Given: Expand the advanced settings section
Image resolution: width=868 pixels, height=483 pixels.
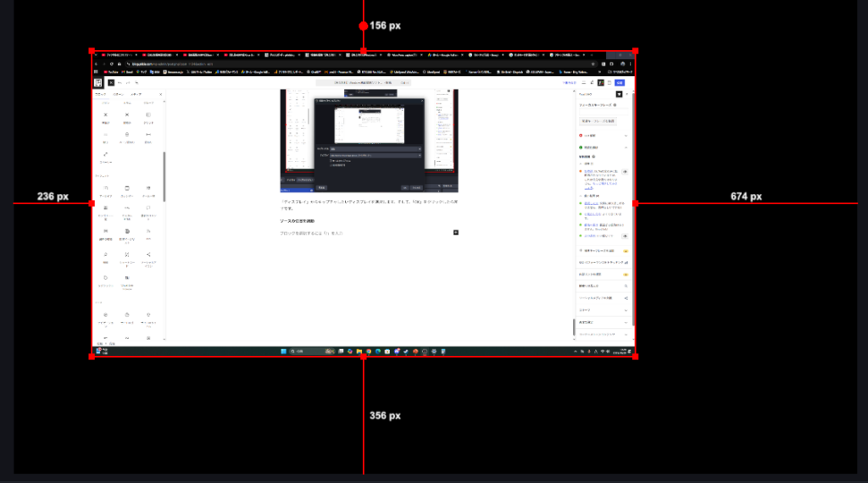Looking at the screenshot, I should click(x=603, y=323).
